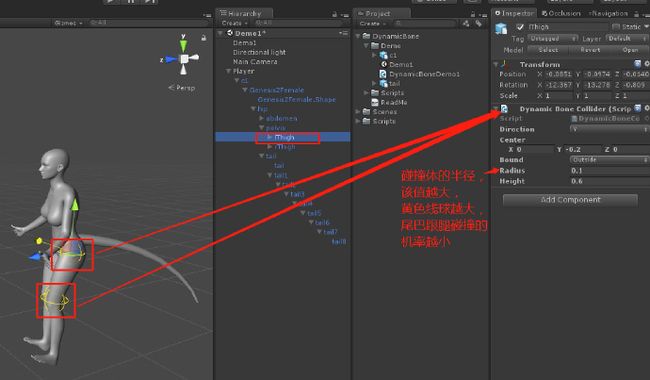
Task: Collapse the Player node in Hierarchy
Action: coord(228,71)
